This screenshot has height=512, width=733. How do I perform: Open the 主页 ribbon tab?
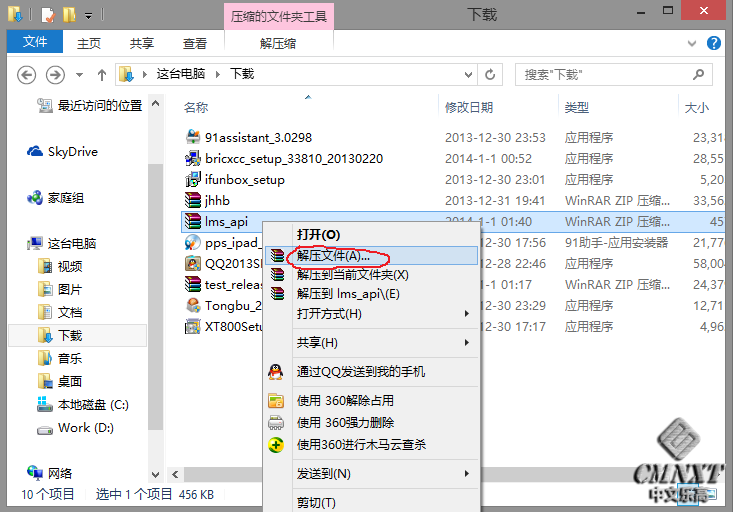click(x=89, y=43)
